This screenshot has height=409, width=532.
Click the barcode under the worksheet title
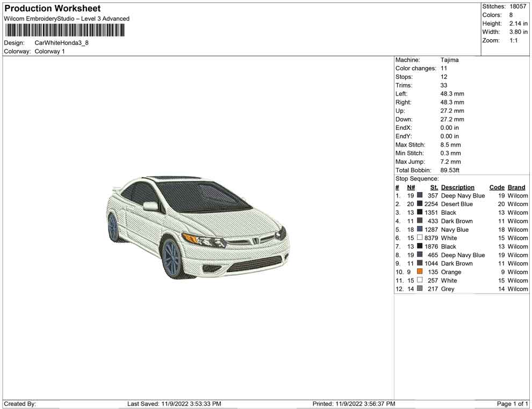coord(65,31)
